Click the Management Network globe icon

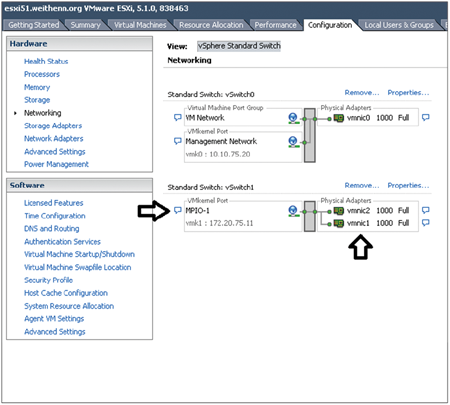coord(293,141)
